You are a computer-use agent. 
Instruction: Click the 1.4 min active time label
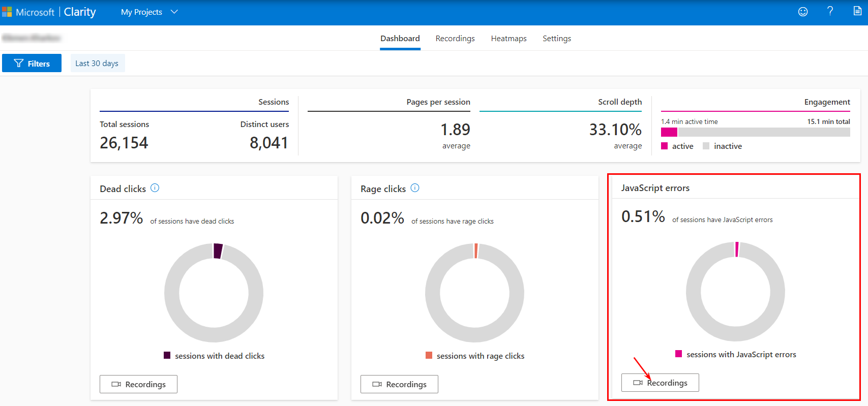click(x=690, y=121)
